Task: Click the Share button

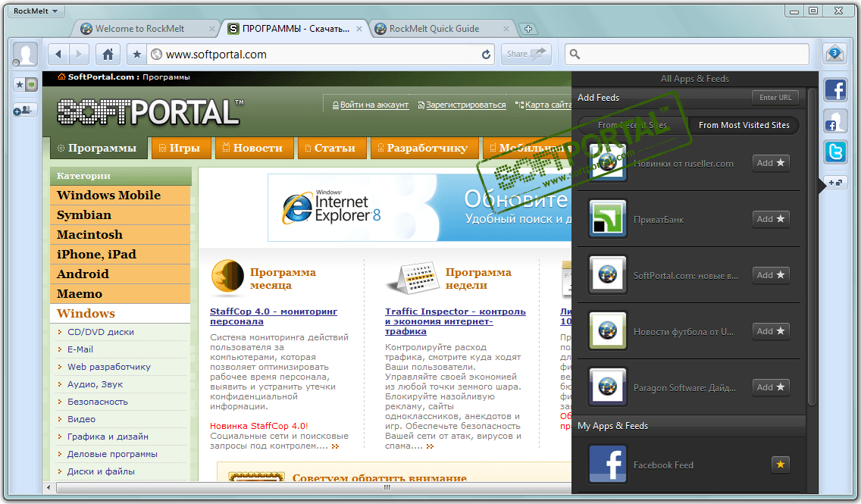Action: (526, 54)
